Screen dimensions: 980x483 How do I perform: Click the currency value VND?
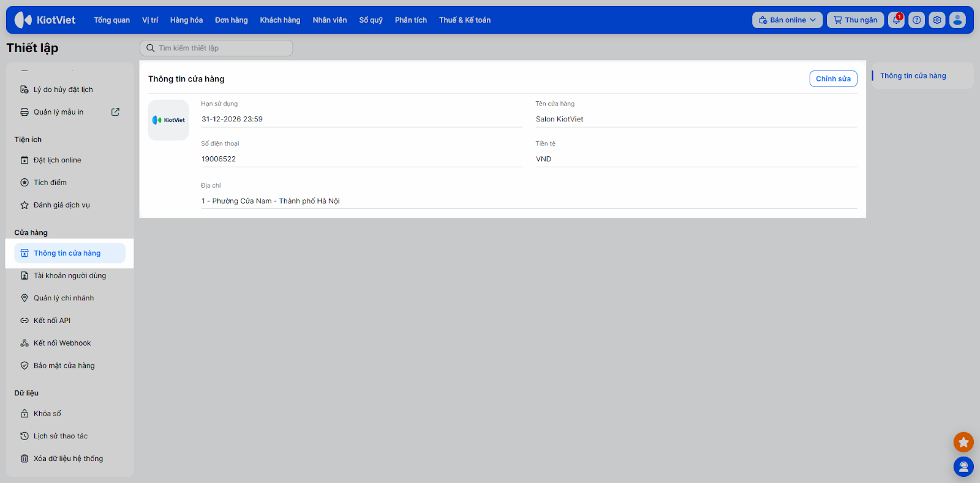(543, 159)
